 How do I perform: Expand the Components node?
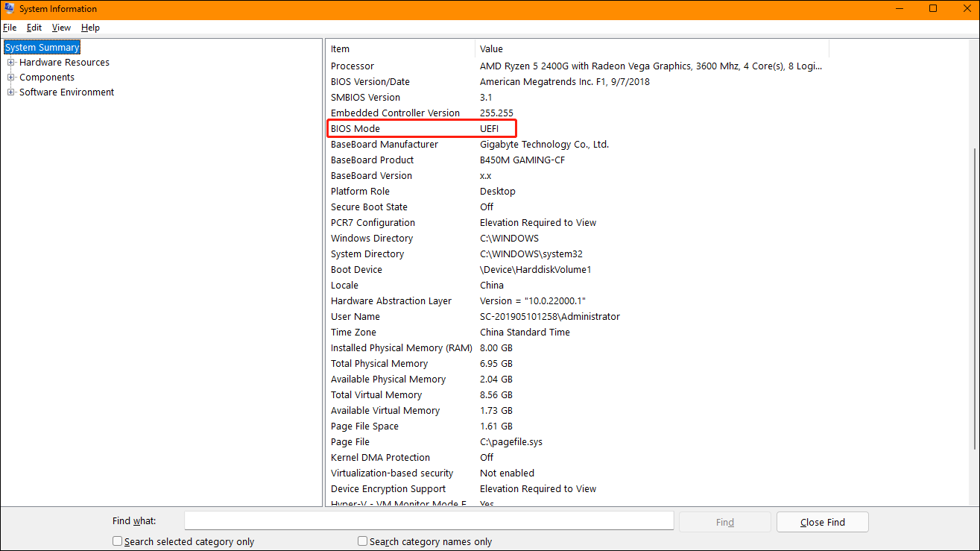[11, 78]
